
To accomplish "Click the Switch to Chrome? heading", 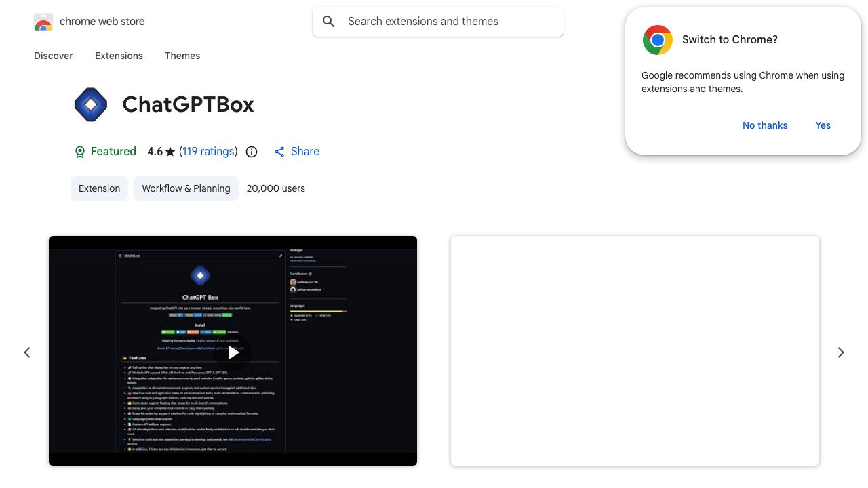I will point(730,40).
